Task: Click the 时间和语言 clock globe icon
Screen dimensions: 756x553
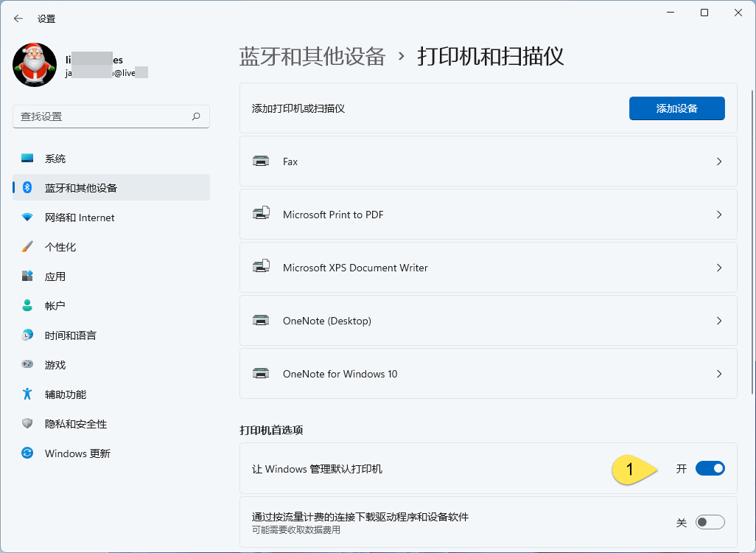Action: pyautogui.click(x=27, y=335)
